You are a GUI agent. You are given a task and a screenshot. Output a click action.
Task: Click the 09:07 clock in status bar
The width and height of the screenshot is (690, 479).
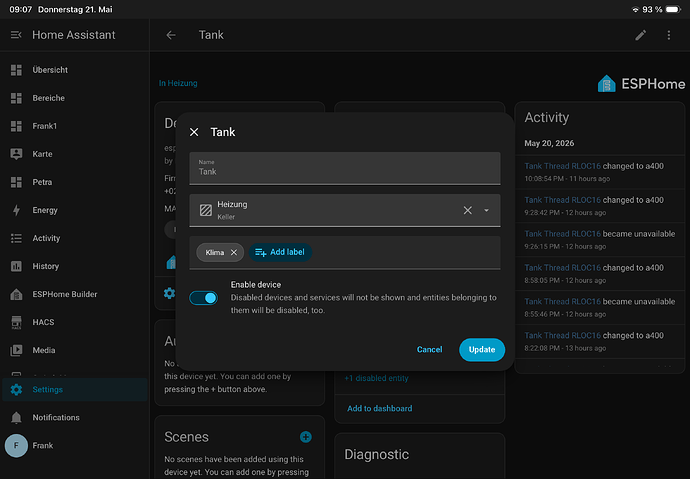tap(21, 9)
